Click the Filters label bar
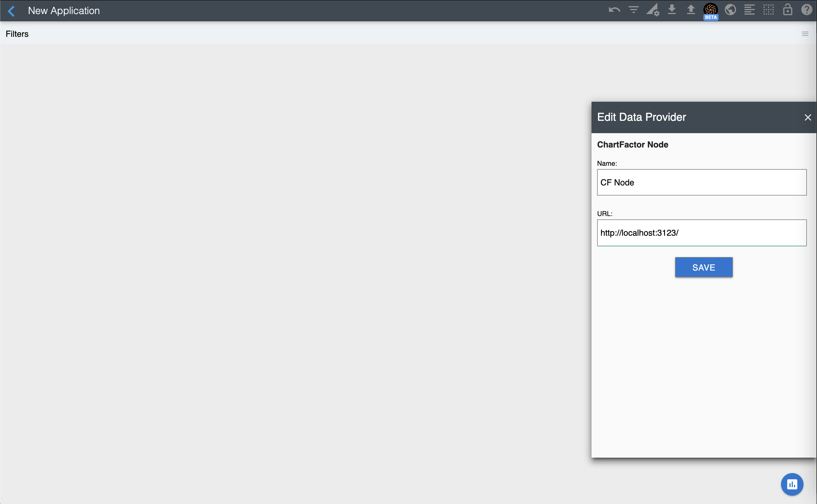The width and height of the screenshot is (817, 504). pos(17,34)
